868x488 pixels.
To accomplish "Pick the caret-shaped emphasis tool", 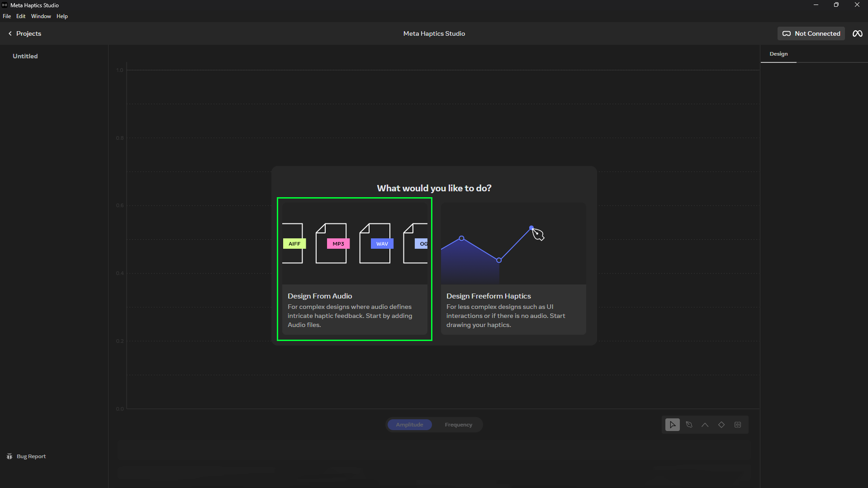I will pyautogui.click(x=705, y=425).
